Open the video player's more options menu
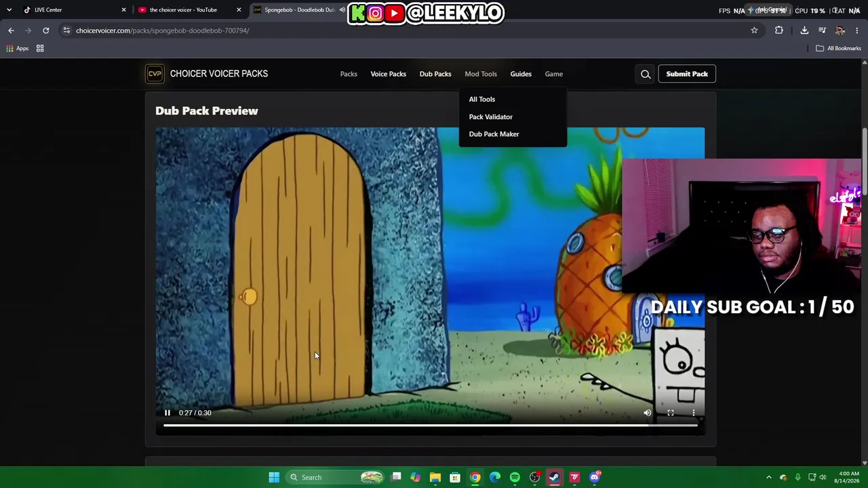 694,413
